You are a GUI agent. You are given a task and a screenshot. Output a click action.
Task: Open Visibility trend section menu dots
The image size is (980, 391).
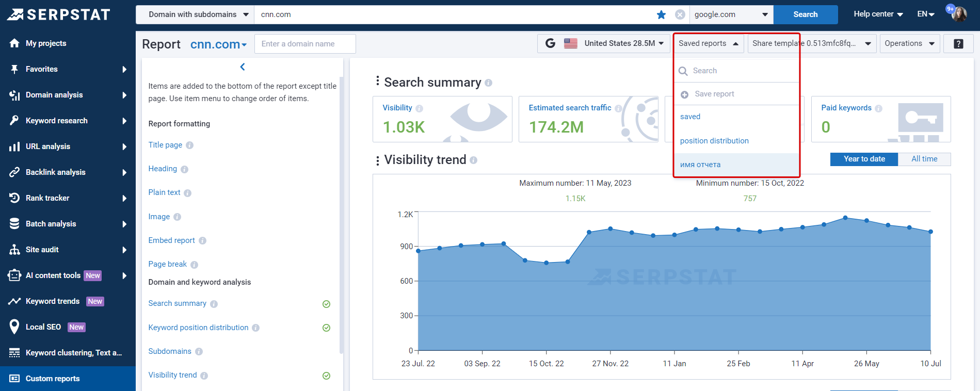coord(378,160)
